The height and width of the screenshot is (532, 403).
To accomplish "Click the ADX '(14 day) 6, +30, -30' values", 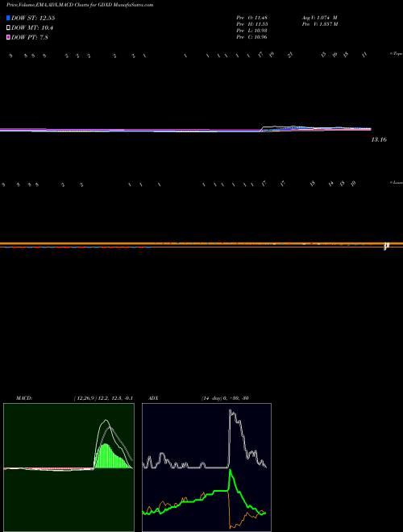I will [225, 398].
